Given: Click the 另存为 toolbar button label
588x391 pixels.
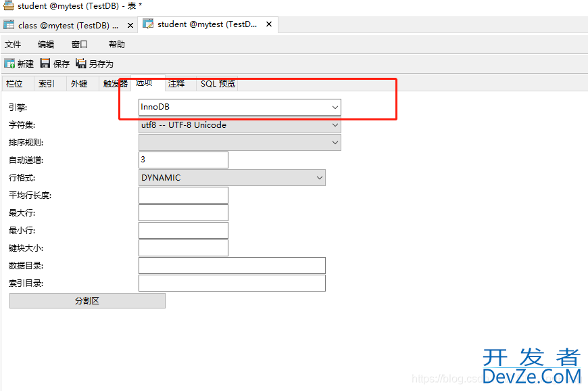Looking at the screenshot, I should [x=101, y=64].
